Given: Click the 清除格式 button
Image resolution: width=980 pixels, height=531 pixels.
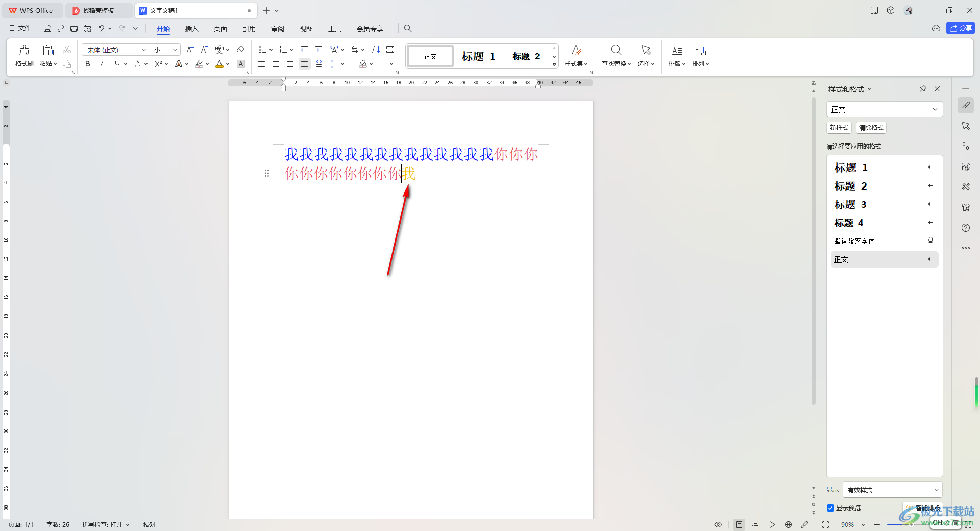Looking at the screenshot, I should tap(871, 128).
